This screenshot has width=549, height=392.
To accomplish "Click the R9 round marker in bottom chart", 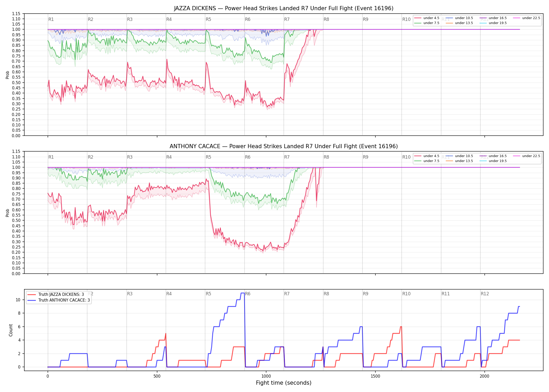I will [x=365, y=294].
